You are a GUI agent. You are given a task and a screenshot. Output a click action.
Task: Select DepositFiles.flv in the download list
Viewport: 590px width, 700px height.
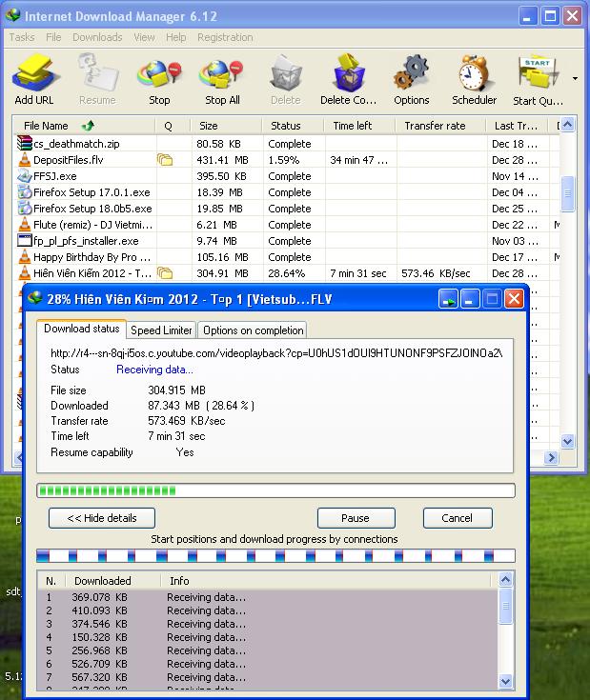67,160
